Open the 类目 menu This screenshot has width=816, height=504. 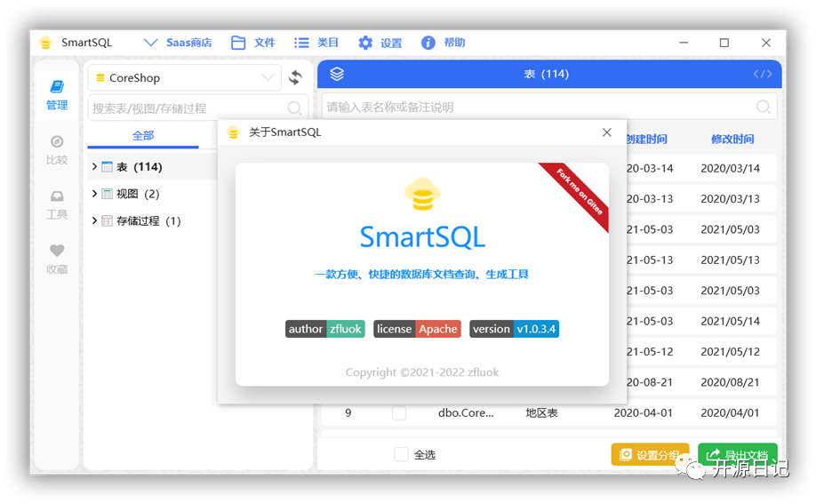316,43
